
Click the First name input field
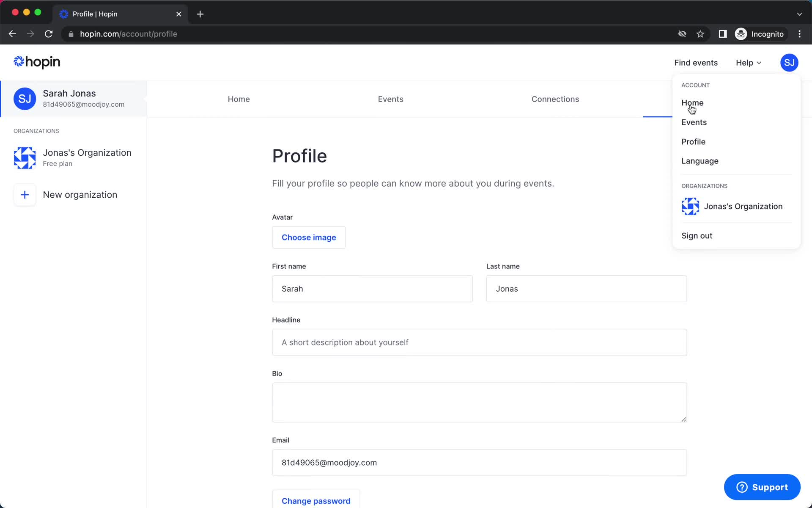pyautogui.click(x=372, y=289)
